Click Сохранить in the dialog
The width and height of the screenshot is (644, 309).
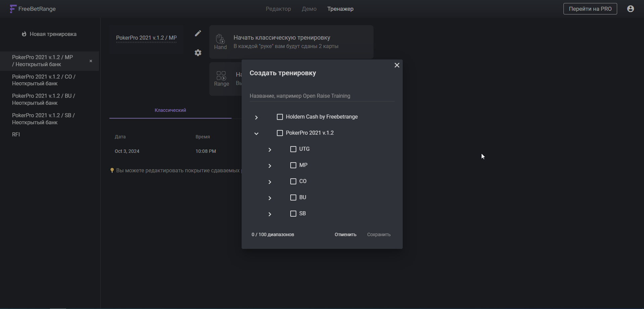[x=379, y=234]
